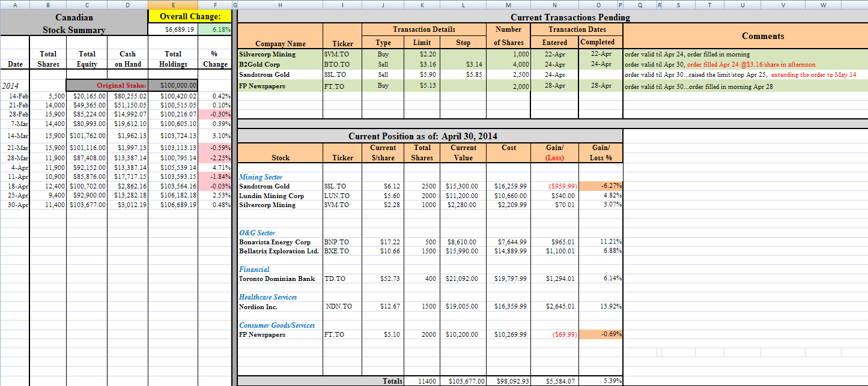Select the ($959.99) loss cell
Image resolution: width=868 pixels, height=386 pixels.
coord(554,186)
